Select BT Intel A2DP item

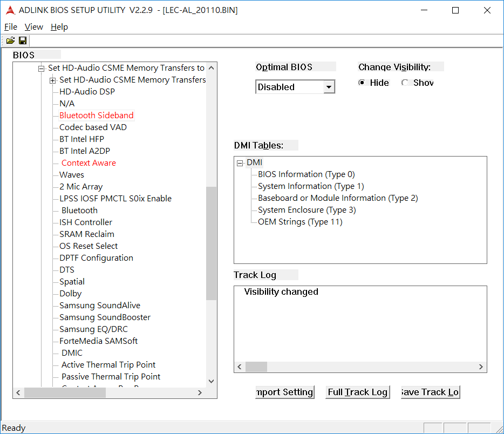[85, 151]
